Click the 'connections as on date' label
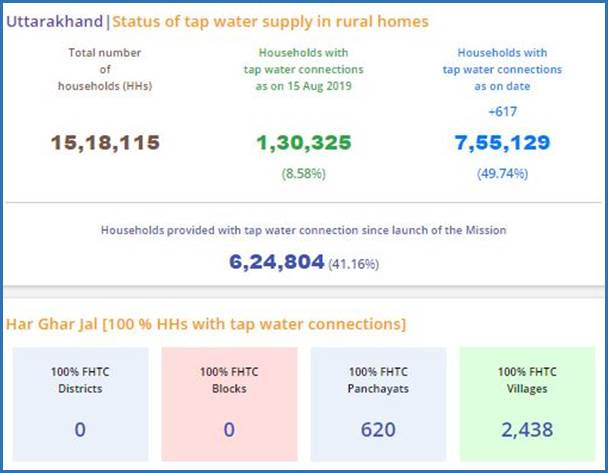608x473 pixels. tap(502, 78)
